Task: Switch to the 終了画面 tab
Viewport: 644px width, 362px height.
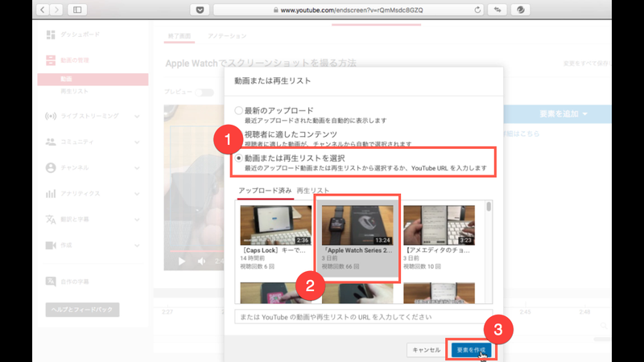Action: (x=180, y=36)
